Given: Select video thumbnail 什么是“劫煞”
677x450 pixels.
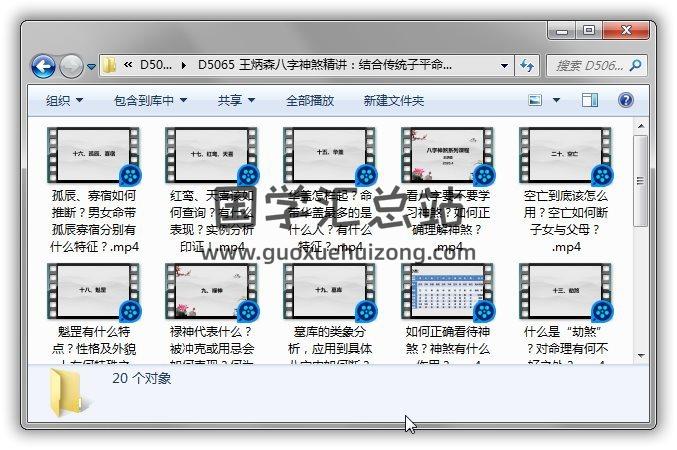Looking at the screenshot, I should pos(566,292).
